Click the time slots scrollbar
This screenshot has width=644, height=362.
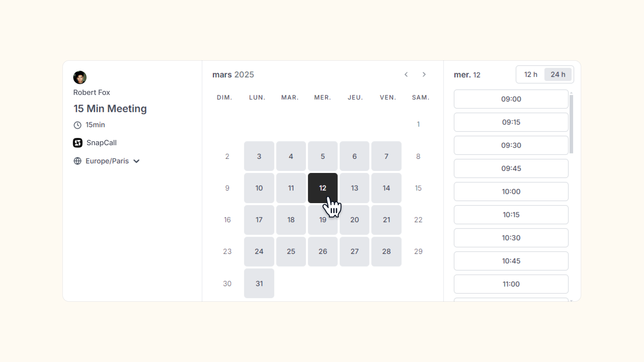pos(571,124)
